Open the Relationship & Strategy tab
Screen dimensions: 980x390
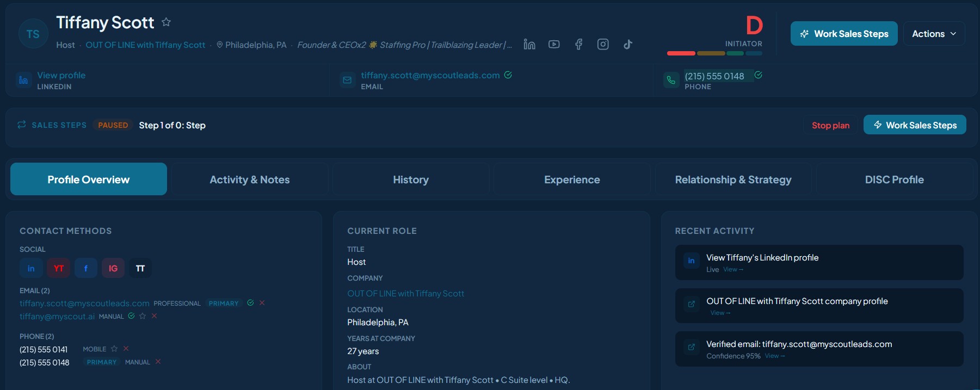[733, 179]
